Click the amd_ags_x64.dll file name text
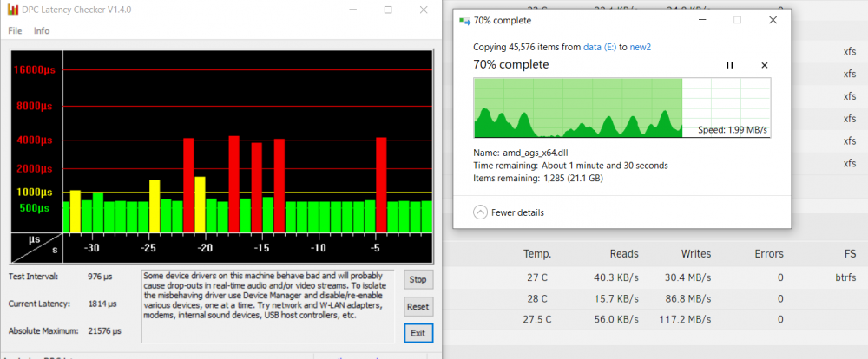Viewport: 868px width, 359px height. coord(536,152)
